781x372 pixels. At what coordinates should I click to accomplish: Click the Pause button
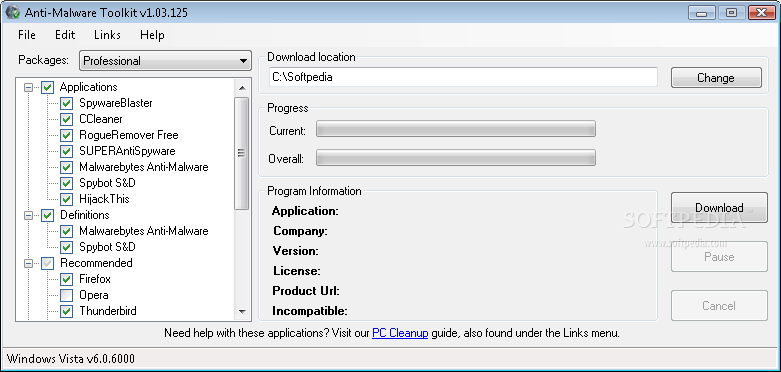pos(719,257)
